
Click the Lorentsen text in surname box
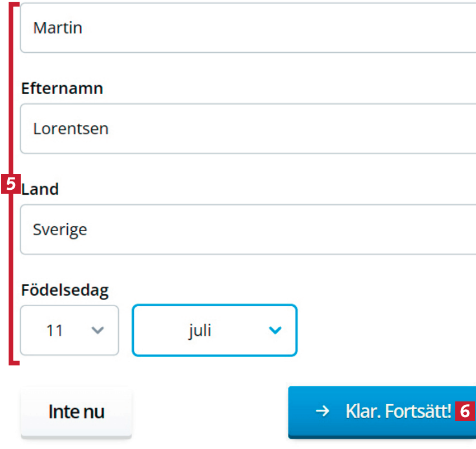coord(71,129)
